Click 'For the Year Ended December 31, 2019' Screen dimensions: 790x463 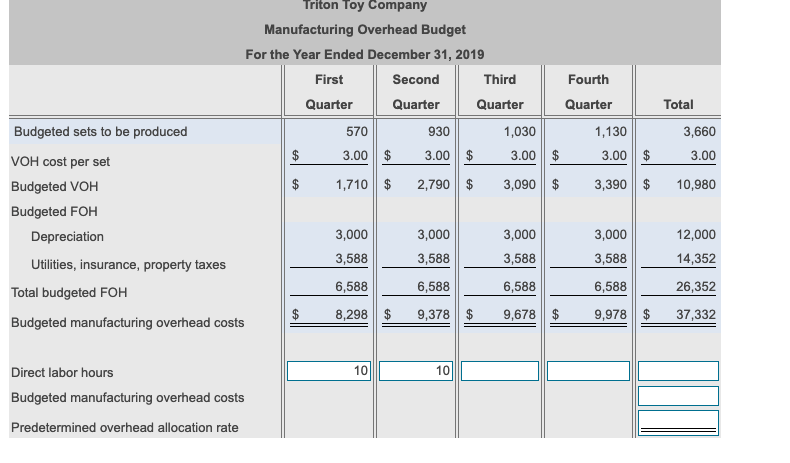(365, 54)
